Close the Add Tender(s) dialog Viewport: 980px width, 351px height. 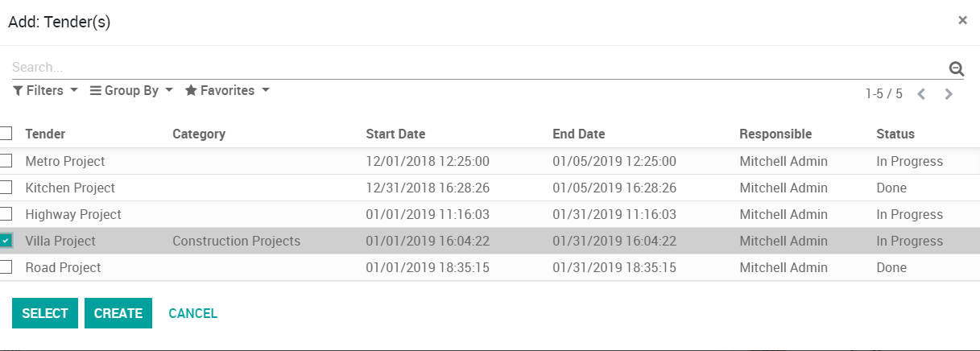click(x=962, y=20)
